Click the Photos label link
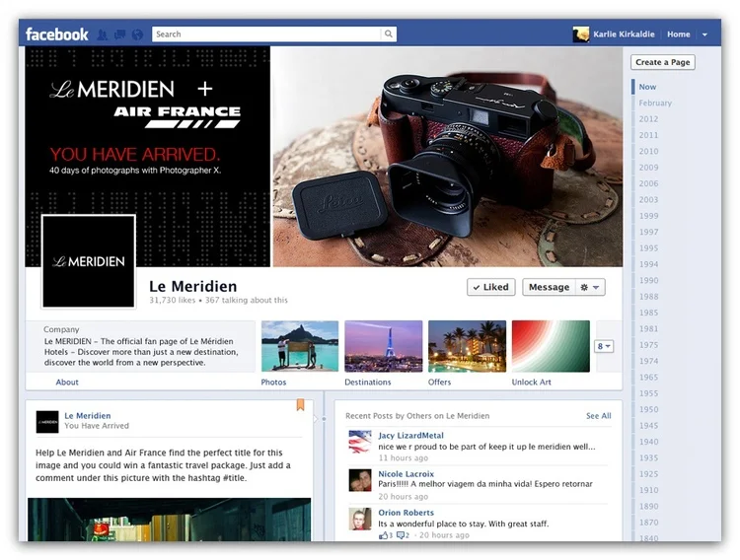This screenshot has height=560, width=740. [x=273, y=383]
